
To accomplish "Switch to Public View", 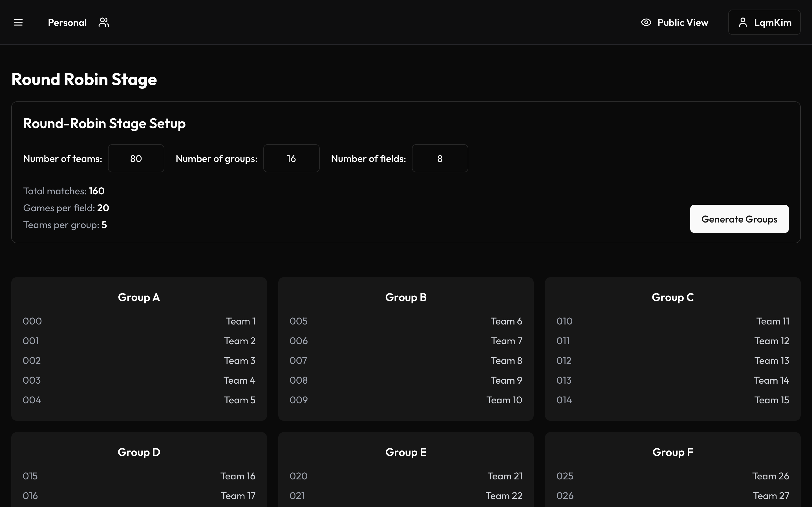I will (682, 23).
